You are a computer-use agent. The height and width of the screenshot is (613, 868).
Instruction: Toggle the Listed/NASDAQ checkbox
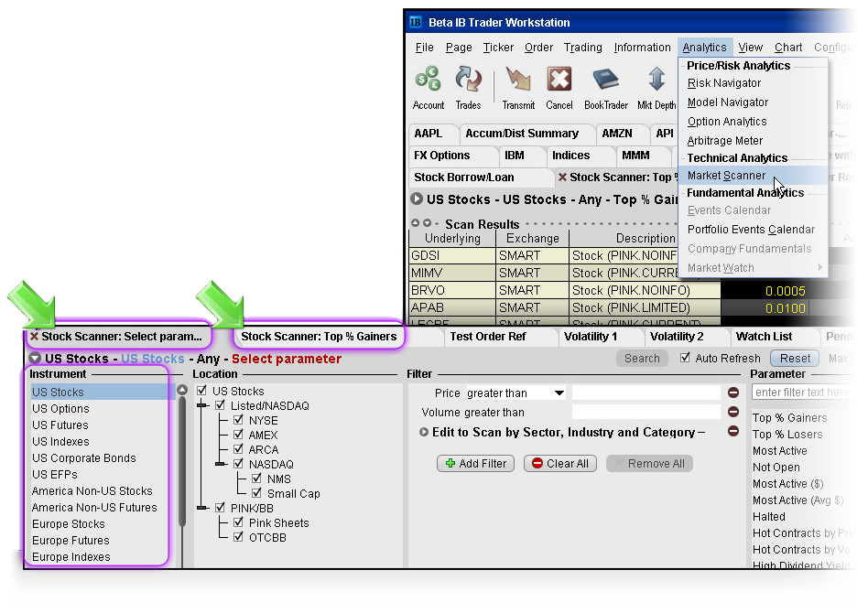[x=221, y=405]
